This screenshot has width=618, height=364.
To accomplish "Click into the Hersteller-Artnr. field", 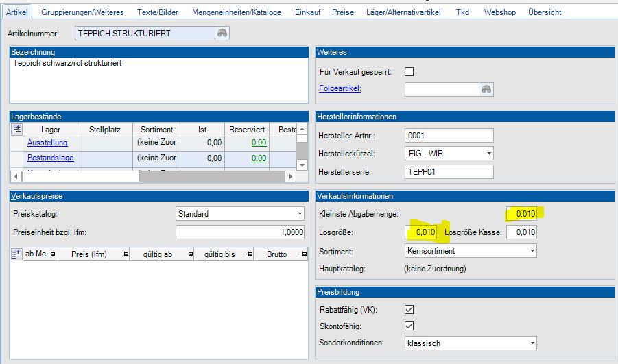I will tap(449, 135).
